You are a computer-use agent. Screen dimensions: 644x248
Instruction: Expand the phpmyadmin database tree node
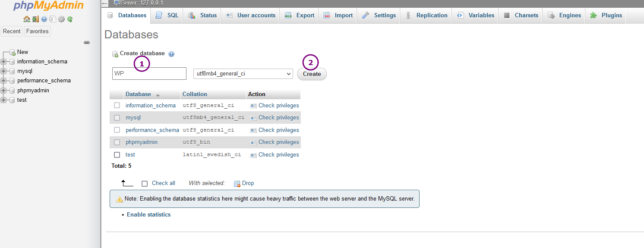coord(4,91)
